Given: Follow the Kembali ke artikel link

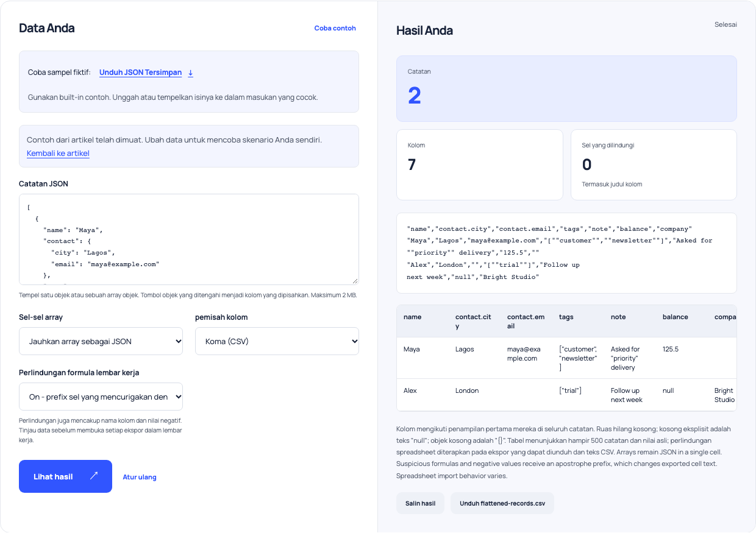Looking at the screenshot, I should coord(58,154).
